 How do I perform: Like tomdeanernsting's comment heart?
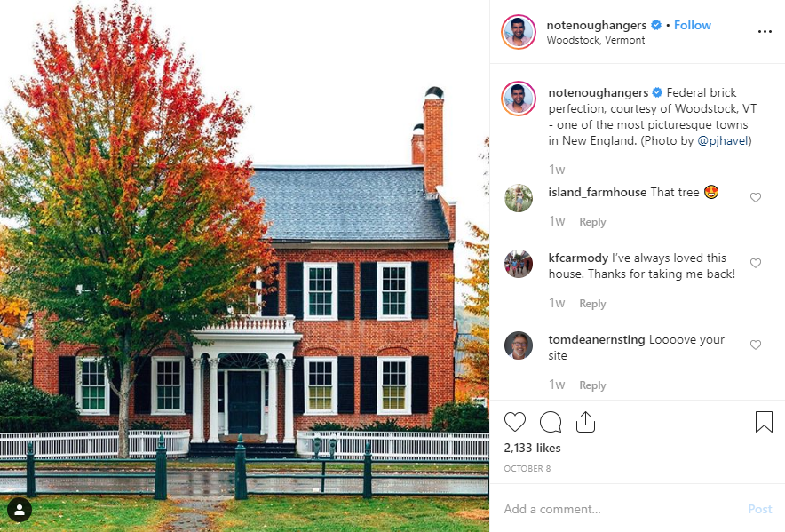[756, 345]
